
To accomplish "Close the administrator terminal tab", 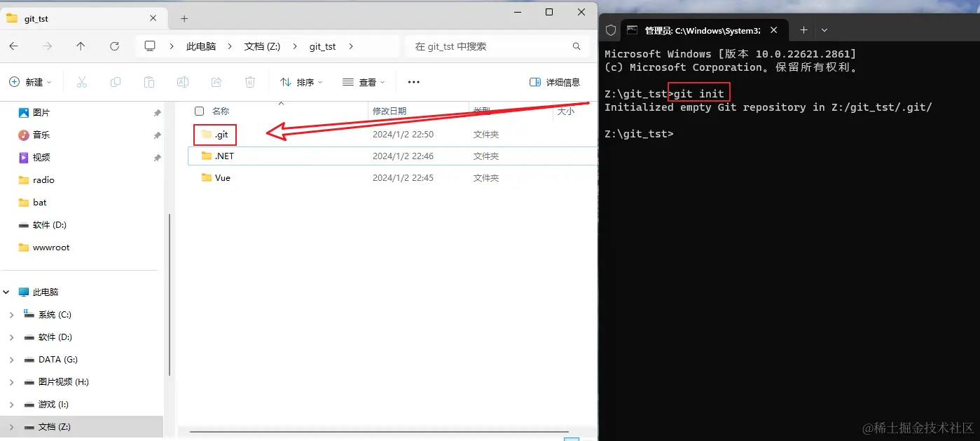I will (774, 30).
